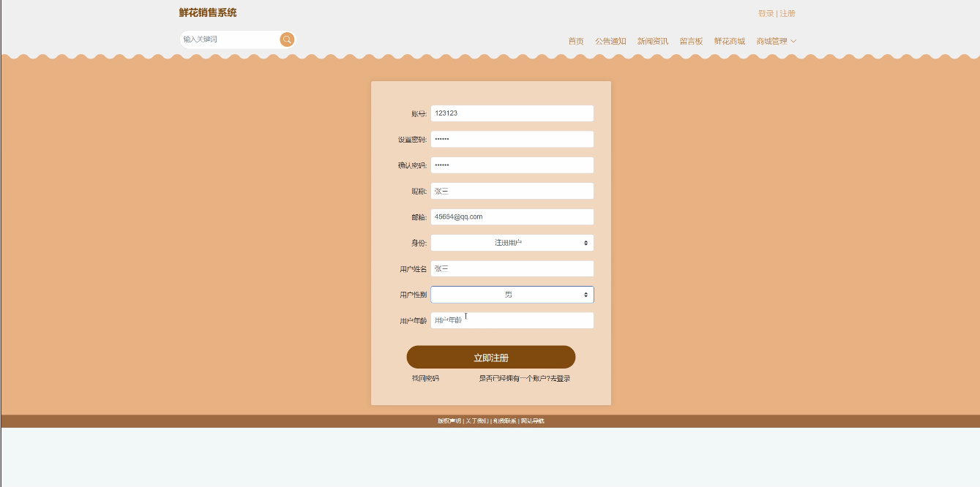Click the 用户姓名 input field
Viewport: 980px width, 487px height.
(512, 269)
